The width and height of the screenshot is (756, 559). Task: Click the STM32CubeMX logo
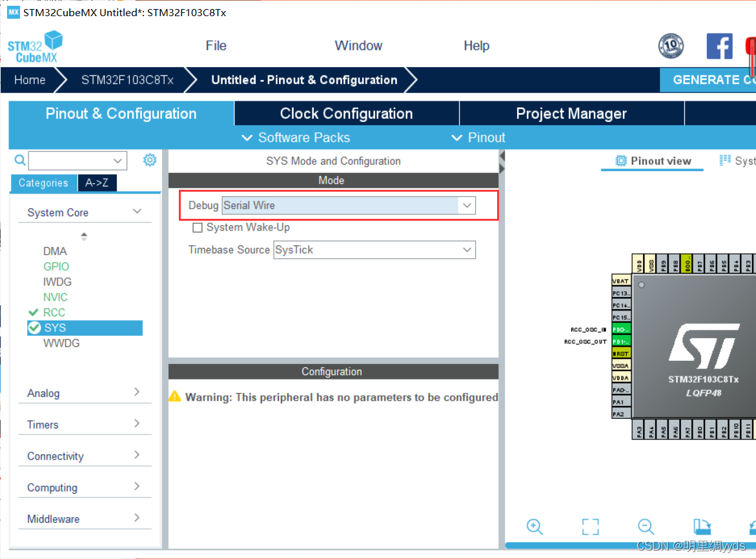[35, 46]
